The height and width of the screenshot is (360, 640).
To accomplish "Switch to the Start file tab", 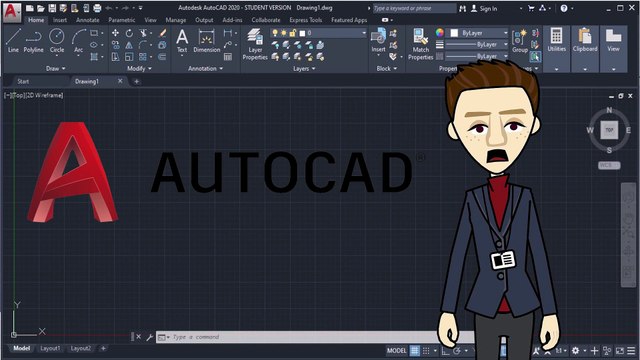I will [23, 81].
